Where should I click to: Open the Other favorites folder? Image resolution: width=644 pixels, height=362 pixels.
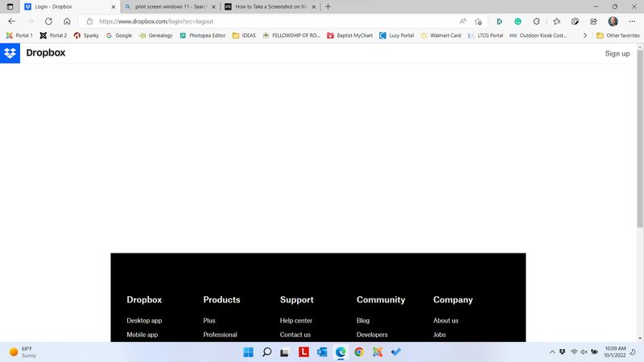pyautogui.click(x=617, y=35)
